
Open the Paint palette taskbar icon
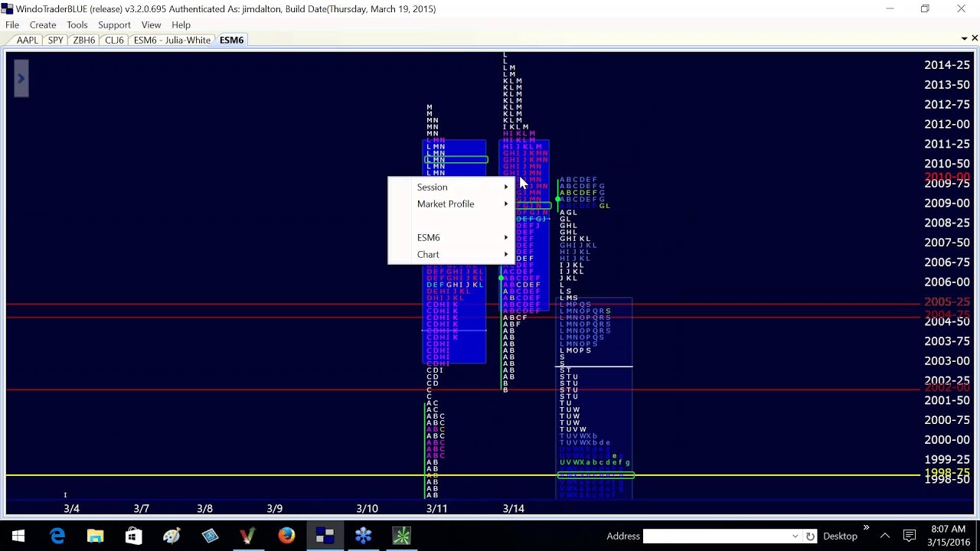pyautogui.click(x=171, y=536)
